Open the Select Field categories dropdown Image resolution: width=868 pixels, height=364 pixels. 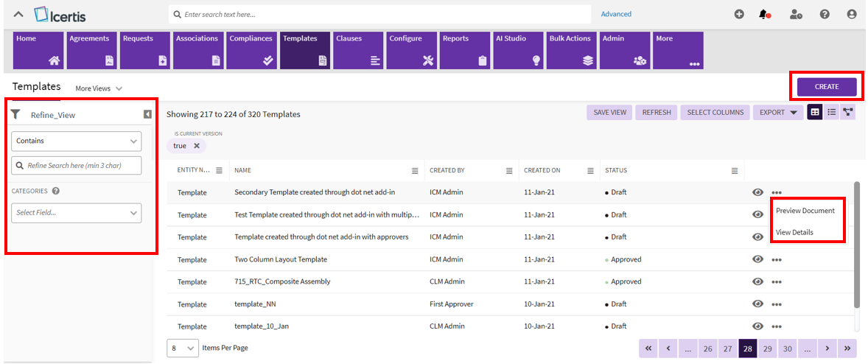point(77,213)
